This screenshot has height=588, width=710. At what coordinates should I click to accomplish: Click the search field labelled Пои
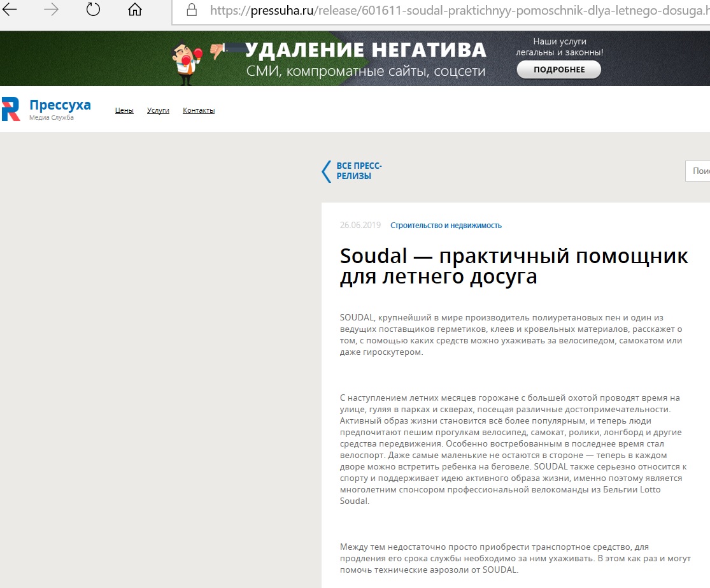point(697,171)
